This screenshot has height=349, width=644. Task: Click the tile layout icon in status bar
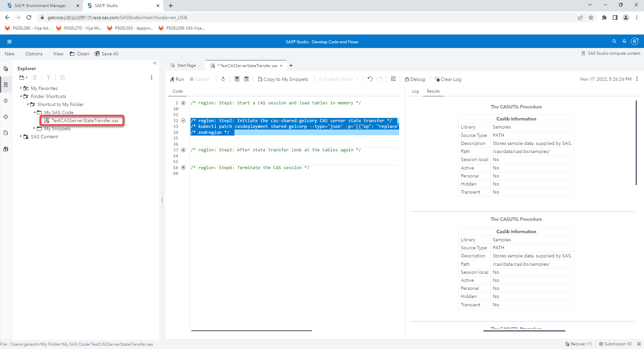click(x=639, y=344)
